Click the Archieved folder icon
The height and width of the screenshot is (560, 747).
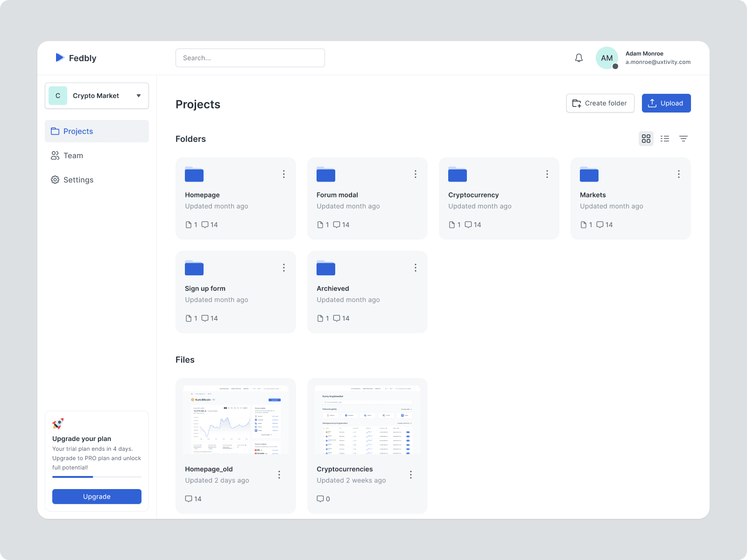(x=326, y=268)
